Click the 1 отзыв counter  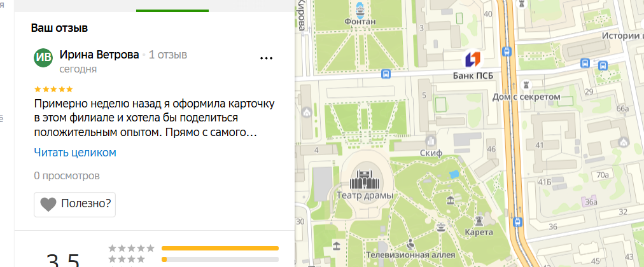pos(168,55)
